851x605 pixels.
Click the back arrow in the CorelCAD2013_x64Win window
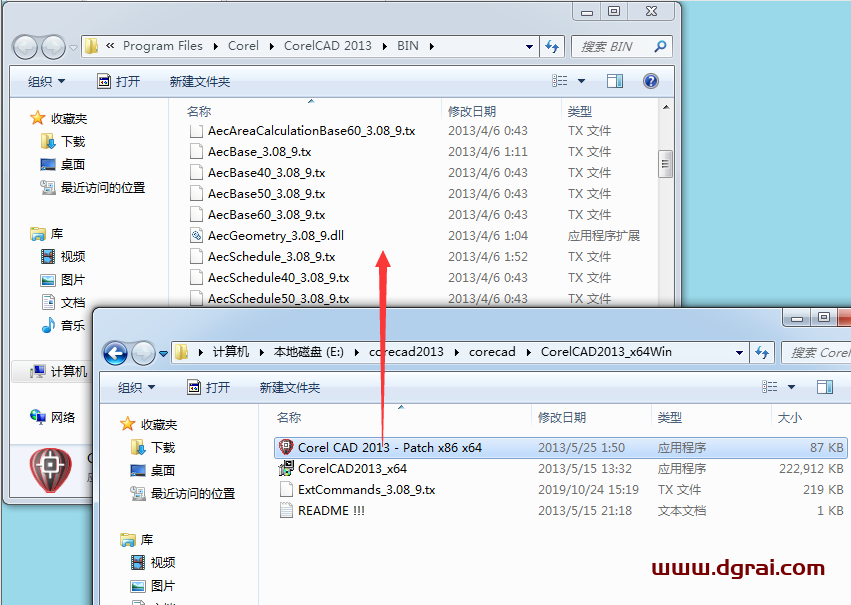click(x=115, y=353)
